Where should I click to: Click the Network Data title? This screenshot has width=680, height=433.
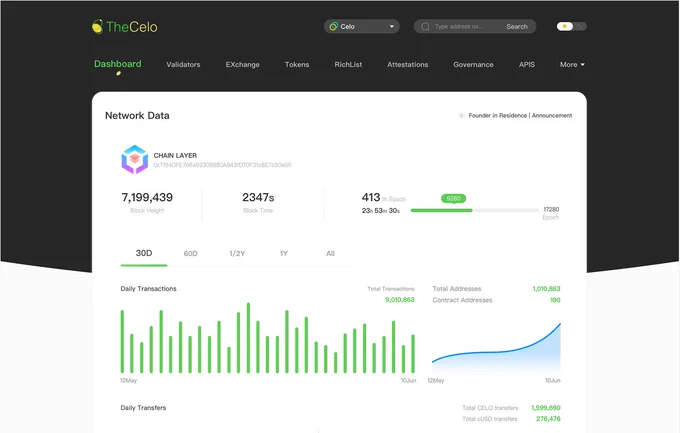click(137, 115)
